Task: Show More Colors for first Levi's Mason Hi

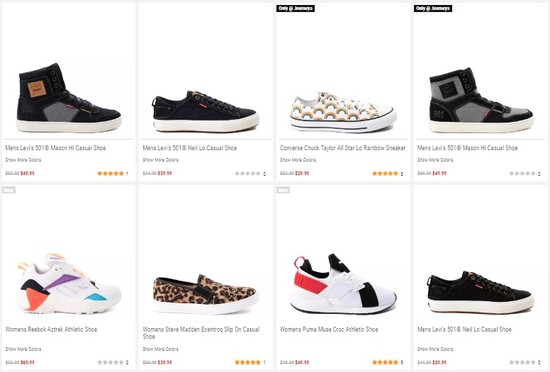Action: (23, 160)
